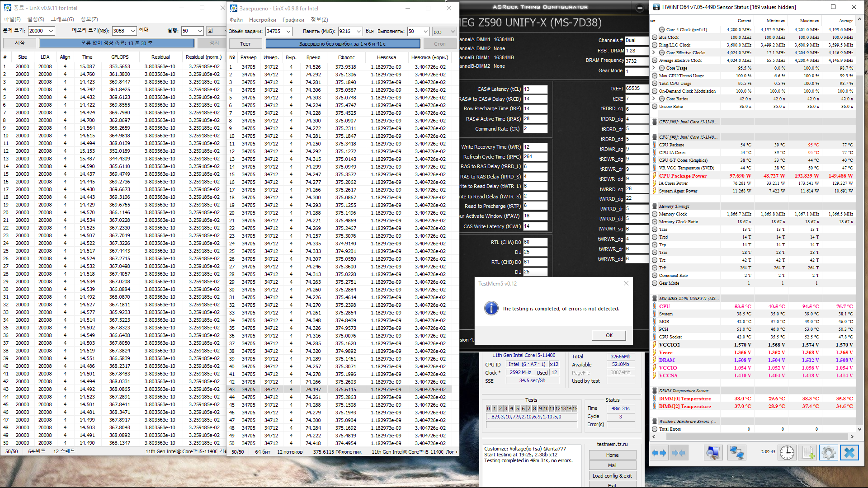Open the 그래프(G) menu in Korean LinX
Image resolution: width=868 pixels, height=488 pixels.
(x=62, y=19)
